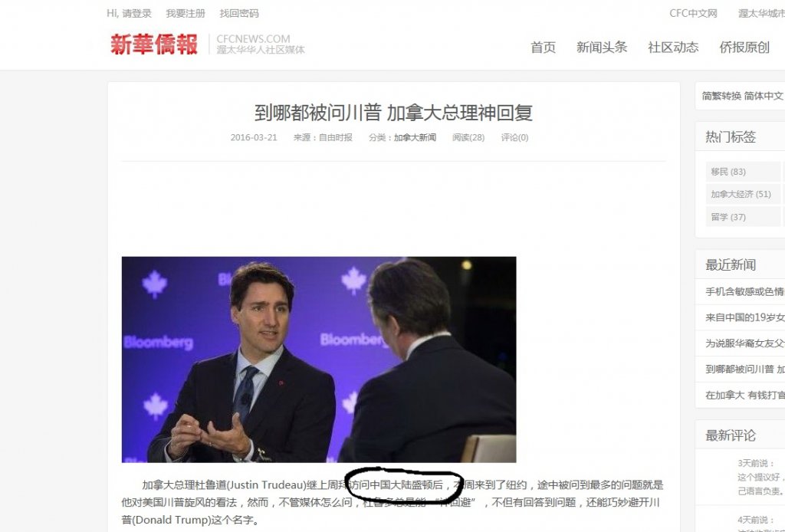Open recent news 为说服华裔女友父 item
This screenshot has width=785, height=532.
pos(744,343)
